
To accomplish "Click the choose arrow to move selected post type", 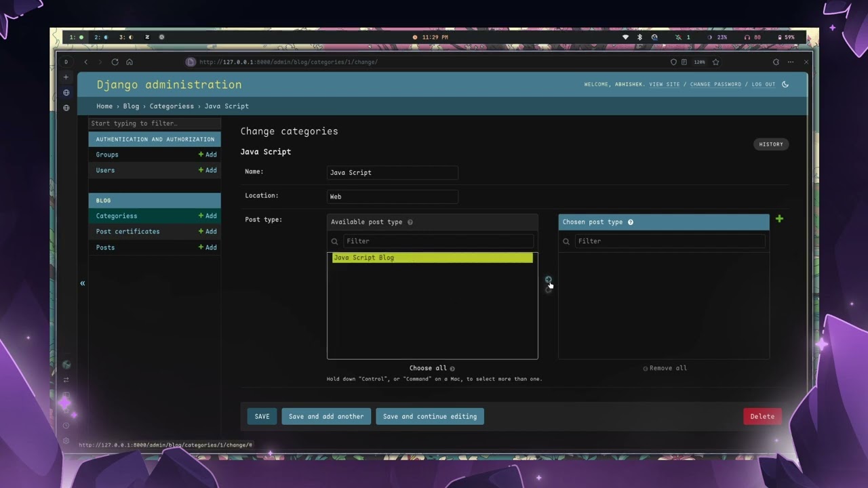I will pyautogui.click(x=549, y=279).
